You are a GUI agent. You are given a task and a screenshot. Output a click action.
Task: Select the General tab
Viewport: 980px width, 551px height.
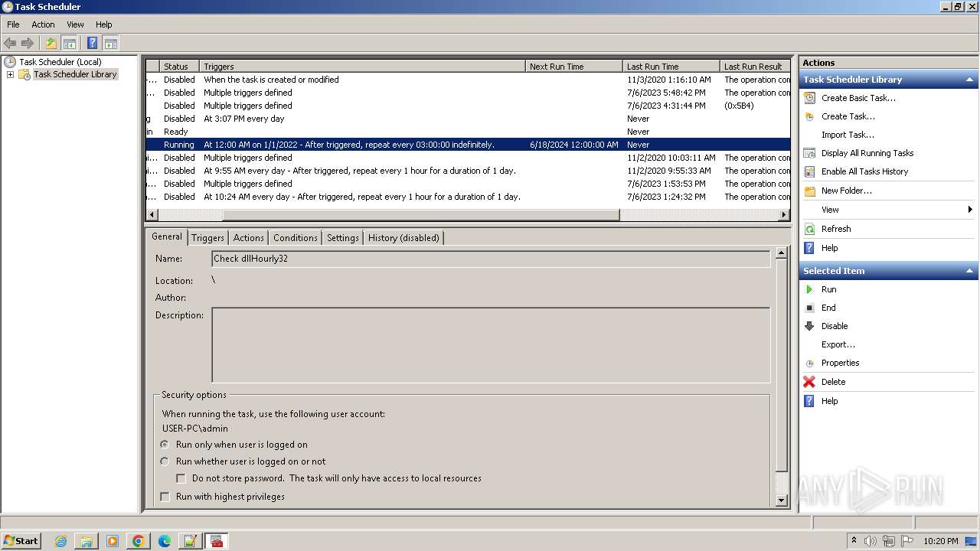pyautogui.click(x=166, y=236)
